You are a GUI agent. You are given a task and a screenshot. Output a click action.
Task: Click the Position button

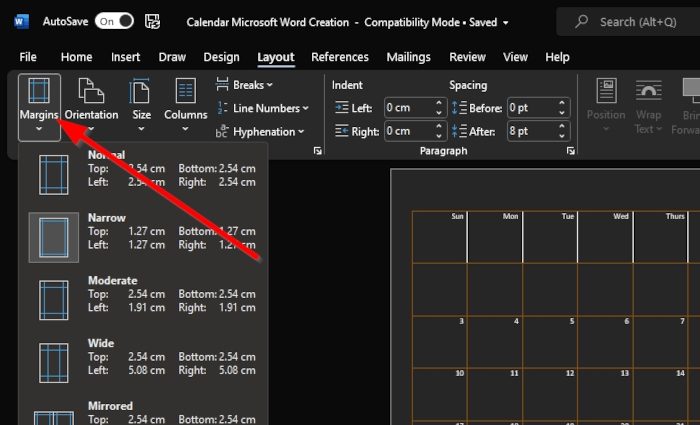point(606,106)
